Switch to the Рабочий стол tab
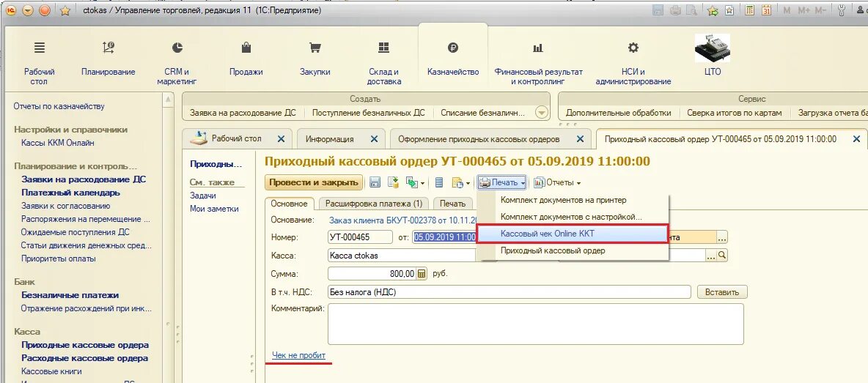 (x=236, y=138)
